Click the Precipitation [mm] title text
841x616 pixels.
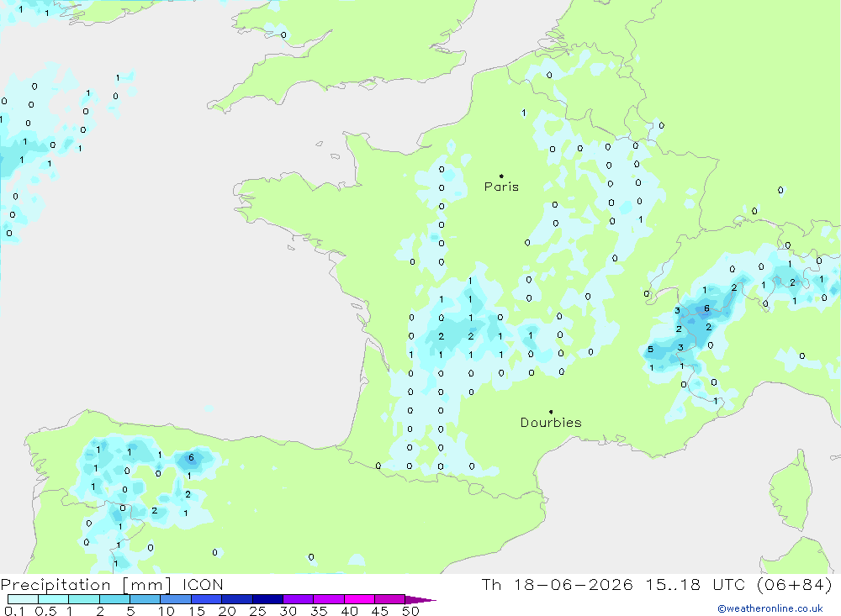[86, 585]
